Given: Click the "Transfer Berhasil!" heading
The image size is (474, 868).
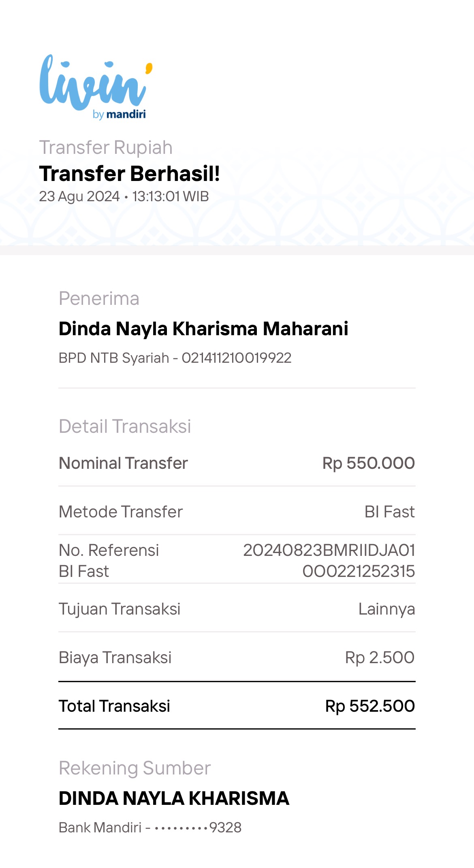Looking at the screenshot, I should pos(129,174).
